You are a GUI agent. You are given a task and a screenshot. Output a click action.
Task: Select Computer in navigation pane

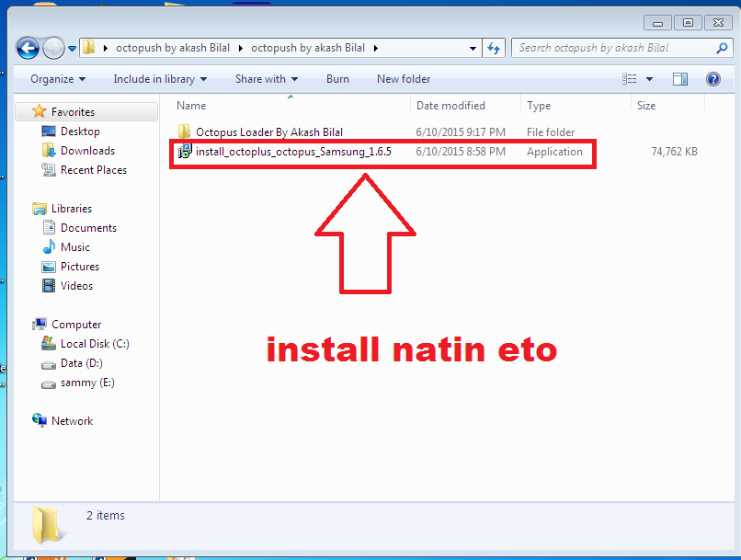click(76, 325)
